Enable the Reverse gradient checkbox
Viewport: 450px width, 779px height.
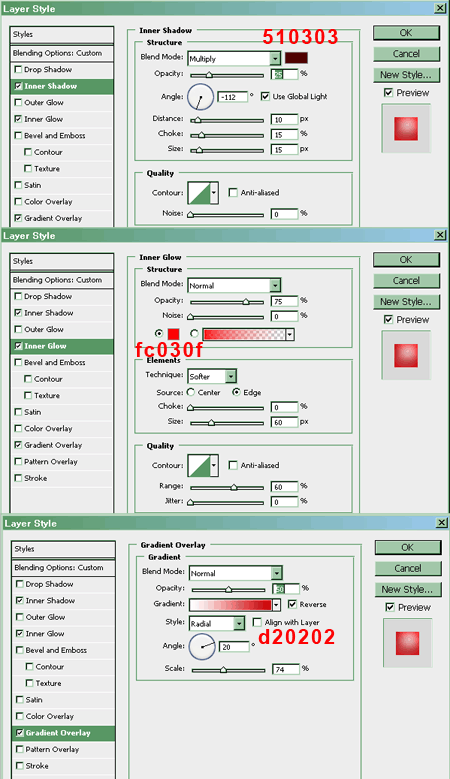[292, 604]
